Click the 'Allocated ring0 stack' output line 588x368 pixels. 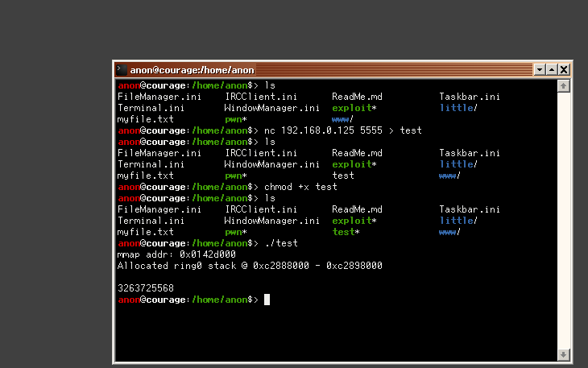(x=250, y=266)
